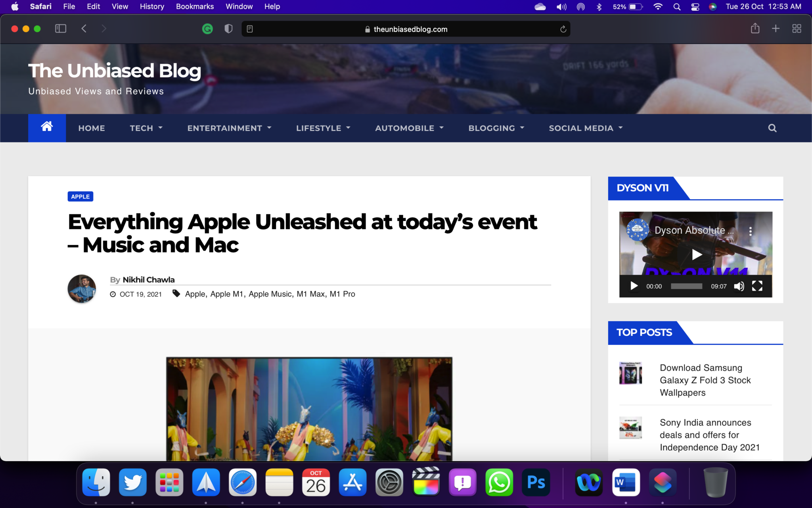The image size is (812, 508).
Task: Enter fullscreen on the Dyson video
Action: pyautogui.click(x=757, y=286)
